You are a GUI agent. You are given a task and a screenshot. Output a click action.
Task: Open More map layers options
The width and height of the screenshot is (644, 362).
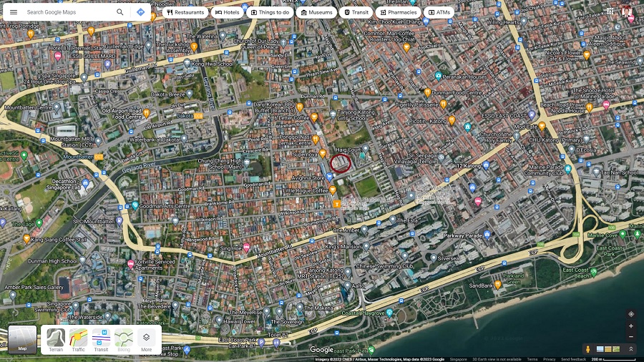tap(146, 340)
